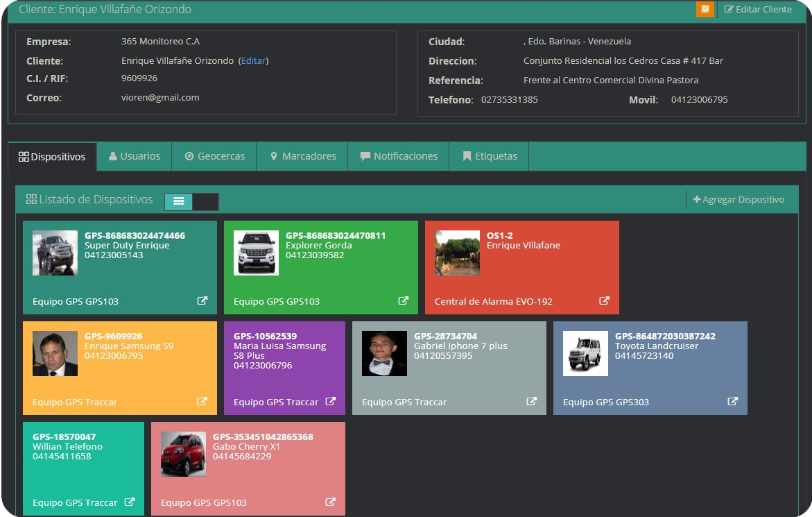Open external link on Super Duty Enrique card

coord(202,301)
